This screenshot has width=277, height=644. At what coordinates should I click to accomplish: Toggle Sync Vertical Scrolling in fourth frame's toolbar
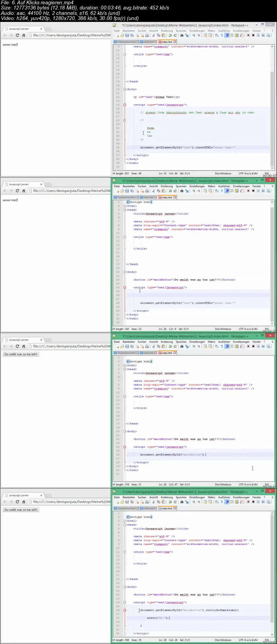(x=205, y=502)
